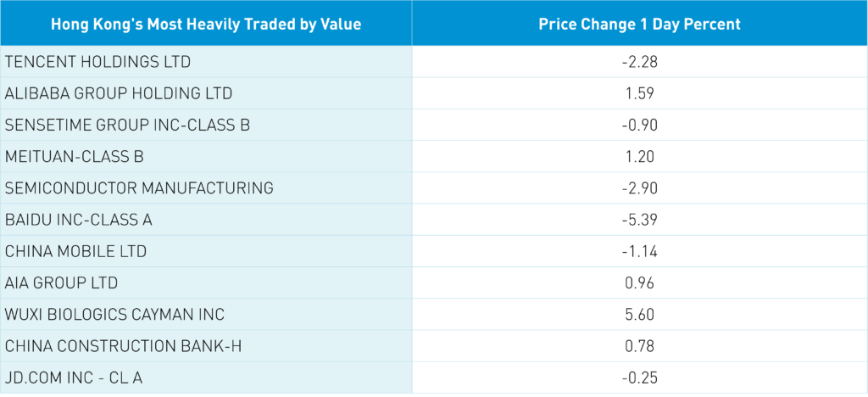Click Tencent's -2.28 price change value
Viewport: 868px width, 397px height.
click(x=640, y=62)
